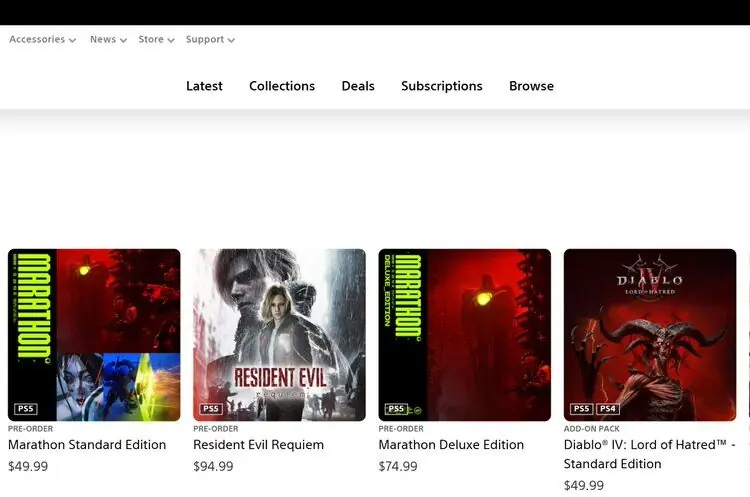Open Marathon Deluxe Edition cover art

464,335
